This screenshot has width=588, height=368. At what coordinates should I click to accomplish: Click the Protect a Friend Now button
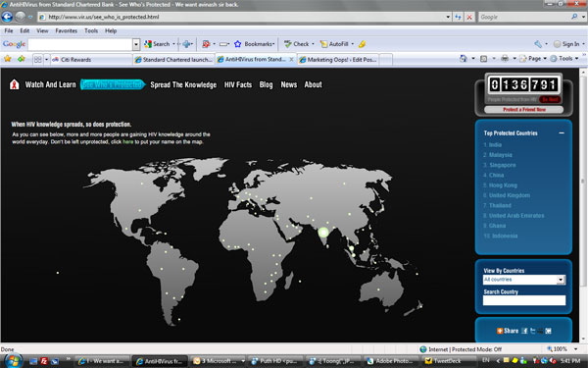(524, 109)
